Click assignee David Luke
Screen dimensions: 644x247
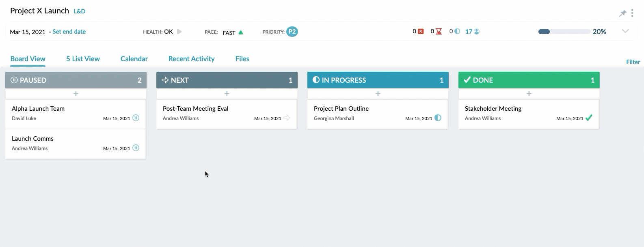(24, 118)
